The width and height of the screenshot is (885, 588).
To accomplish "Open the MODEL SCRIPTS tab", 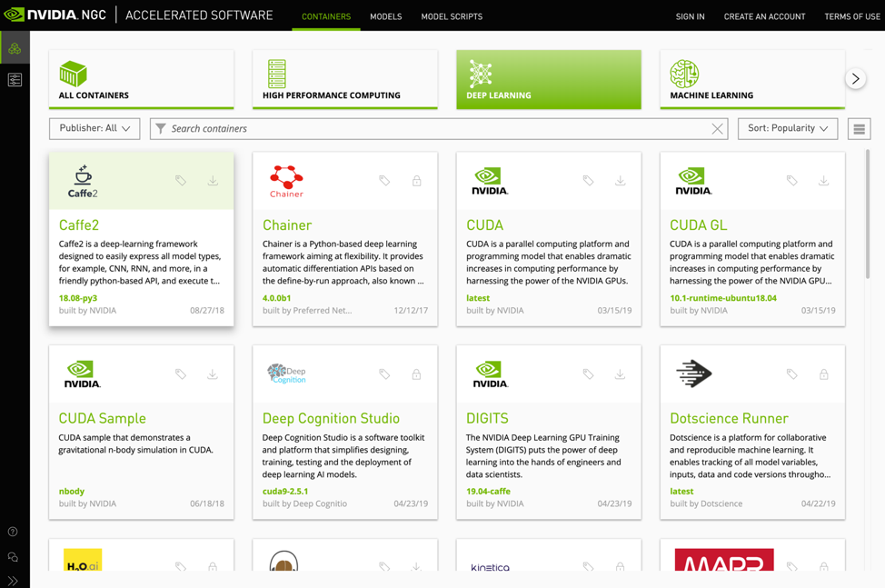I will click(x=452, y=16).
